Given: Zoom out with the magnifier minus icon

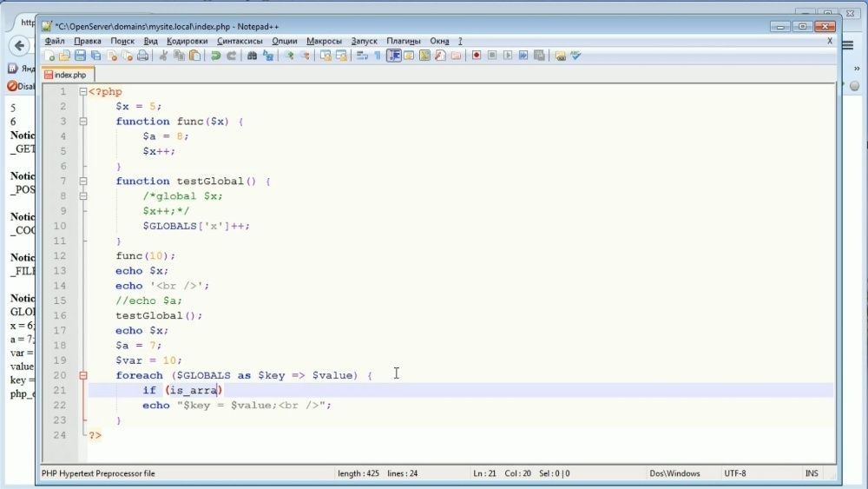Looking at the screenshot, I should pyautogui.click(x=305, y=56).
